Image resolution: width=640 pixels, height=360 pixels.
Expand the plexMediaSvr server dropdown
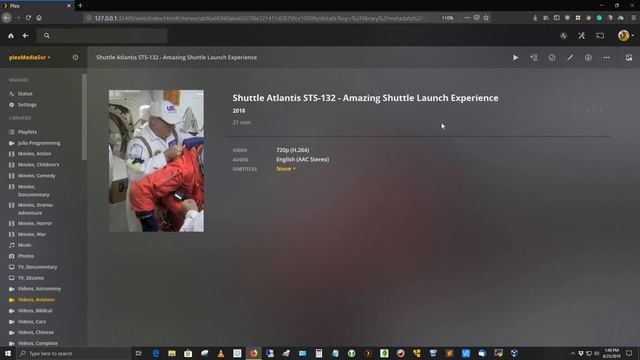[x=29, y=58]
